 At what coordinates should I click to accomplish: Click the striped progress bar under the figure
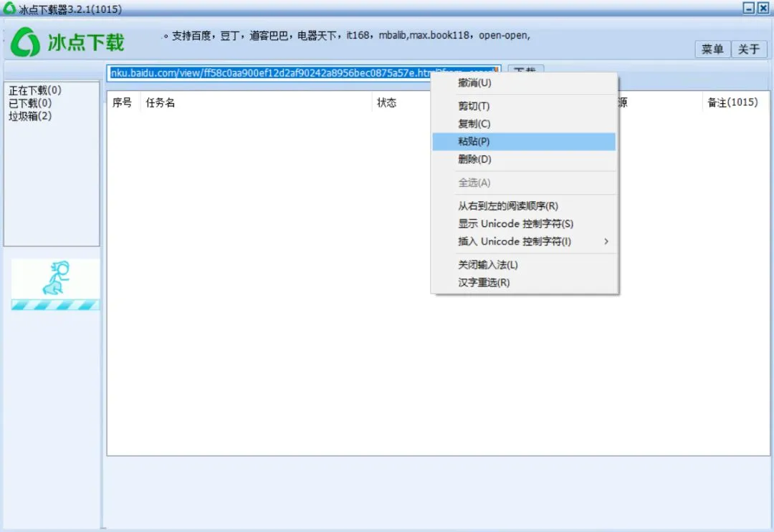coord(55,305)
